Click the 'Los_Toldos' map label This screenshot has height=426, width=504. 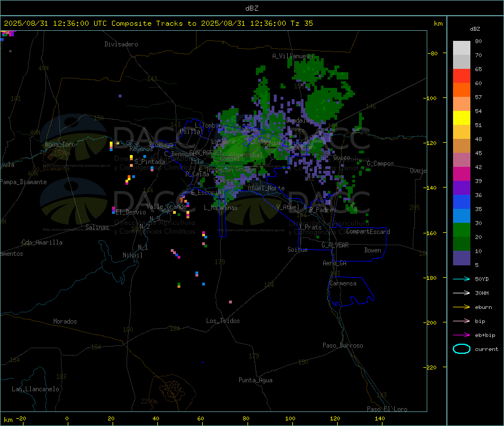223,321
